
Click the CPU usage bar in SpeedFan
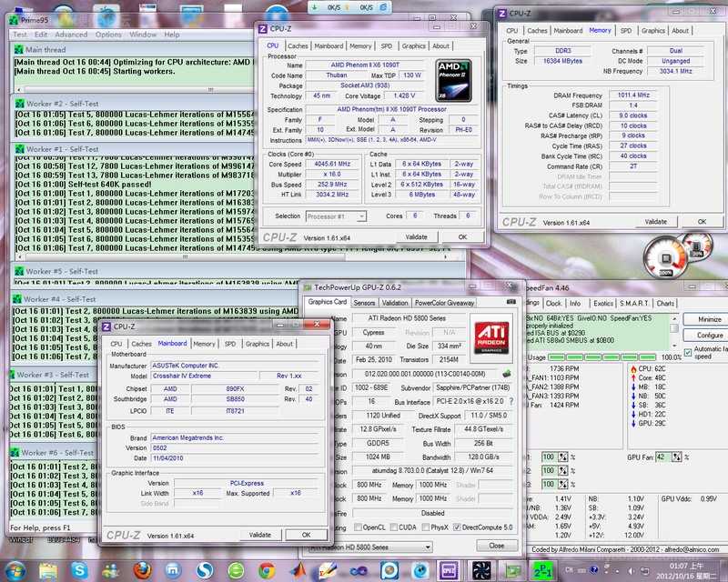point(602,356)
